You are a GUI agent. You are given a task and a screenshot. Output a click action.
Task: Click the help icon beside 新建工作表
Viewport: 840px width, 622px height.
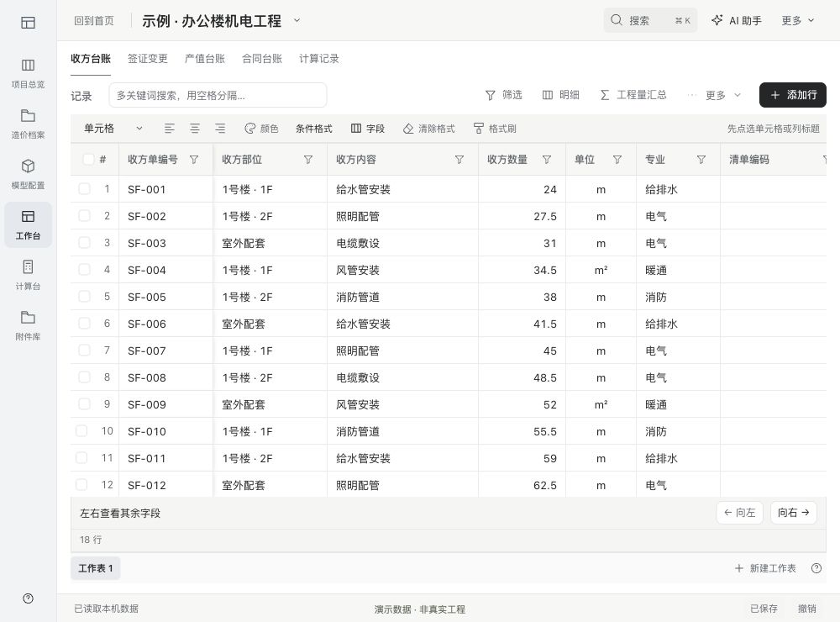coord(816,568)
